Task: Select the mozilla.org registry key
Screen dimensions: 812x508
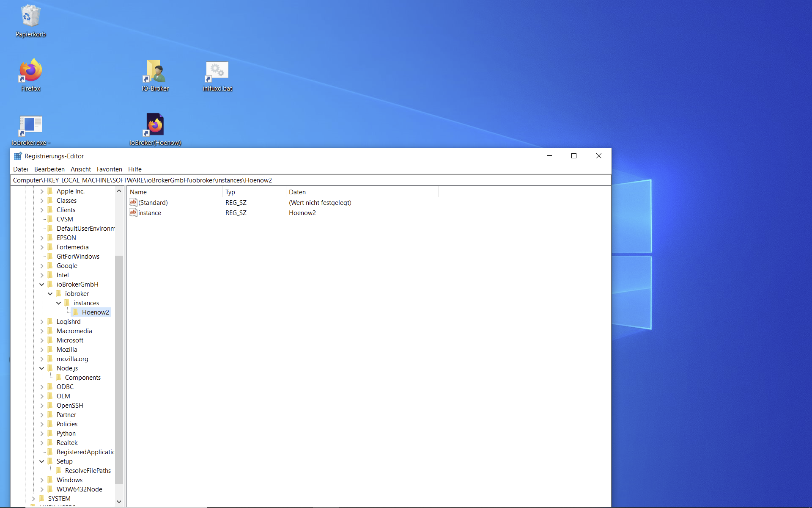Action: 72,359
